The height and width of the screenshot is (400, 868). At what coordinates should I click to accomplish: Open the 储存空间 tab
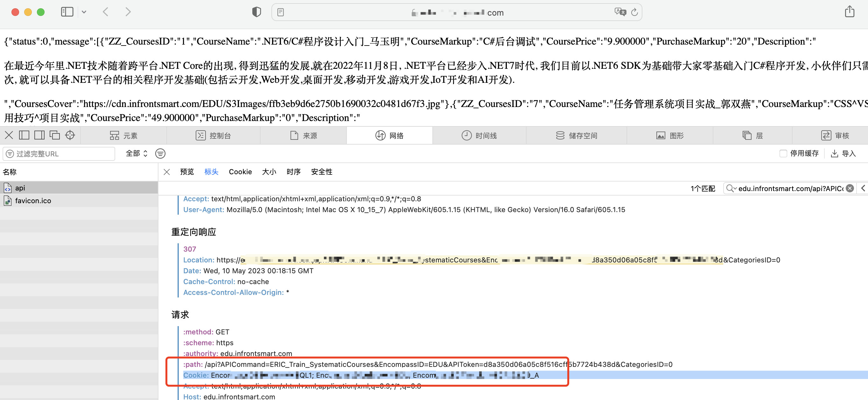[576, 136]
